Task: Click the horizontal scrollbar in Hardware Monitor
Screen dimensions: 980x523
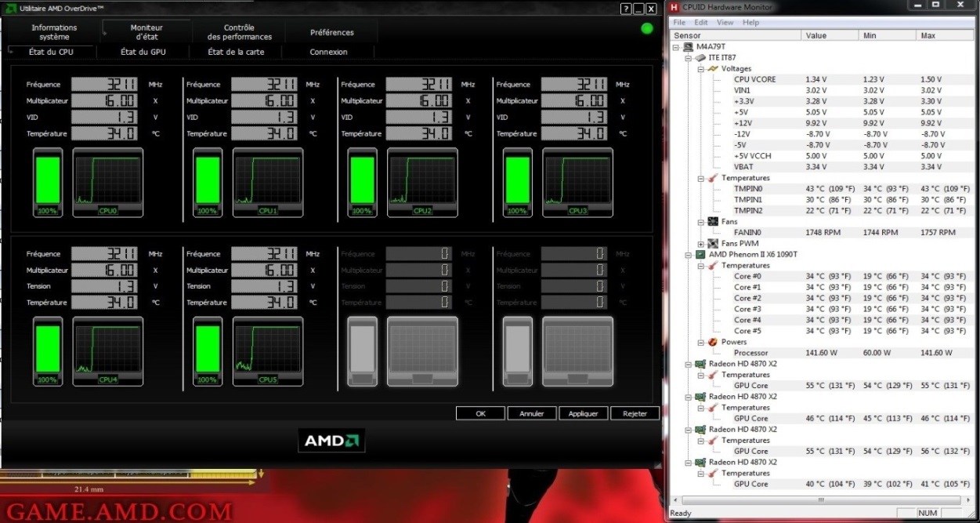Action: click(819, 499)
